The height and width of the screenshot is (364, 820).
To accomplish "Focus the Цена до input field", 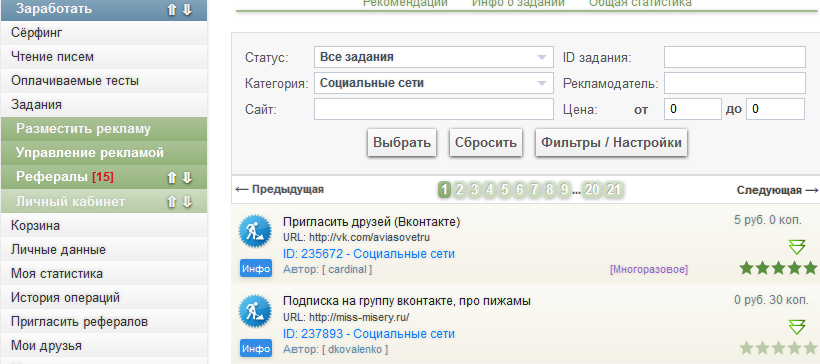I will point(776,109).
